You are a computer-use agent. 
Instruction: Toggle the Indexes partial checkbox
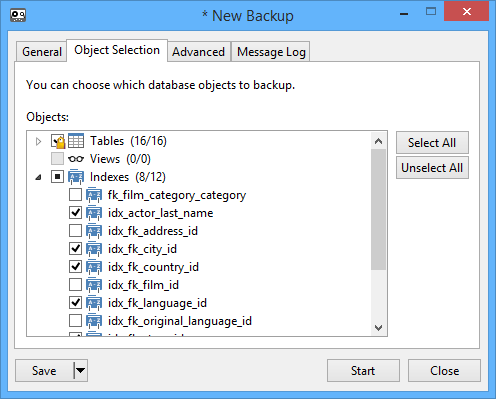[x=57, y=177]
